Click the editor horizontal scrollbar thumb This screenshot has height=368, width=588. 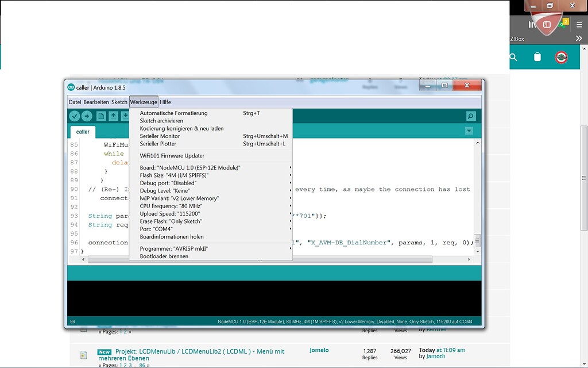click(260, 259)
